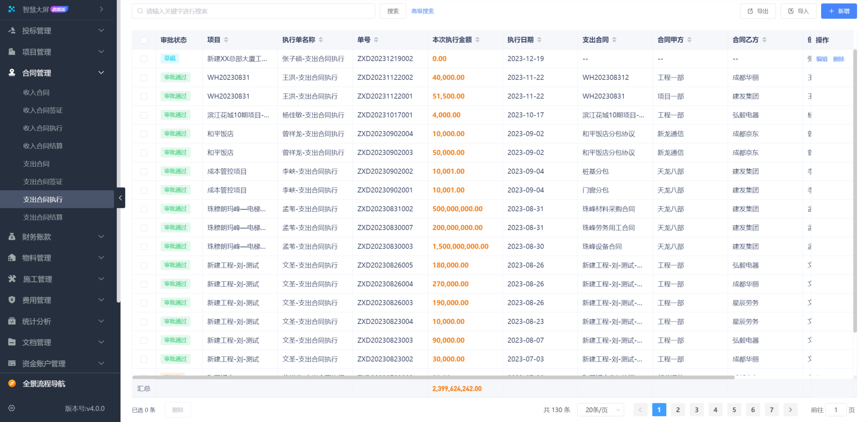The width and height of the screenshot is (868, 422).
Task: Open the 20条/页 page size dropdown
Action: 600,410
